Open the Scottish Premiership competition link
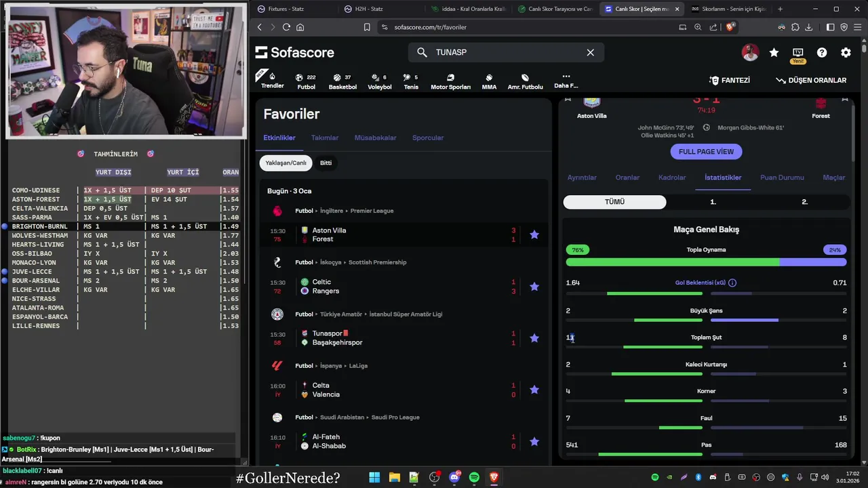Screen dimensions: 868x488 point(377,262)
